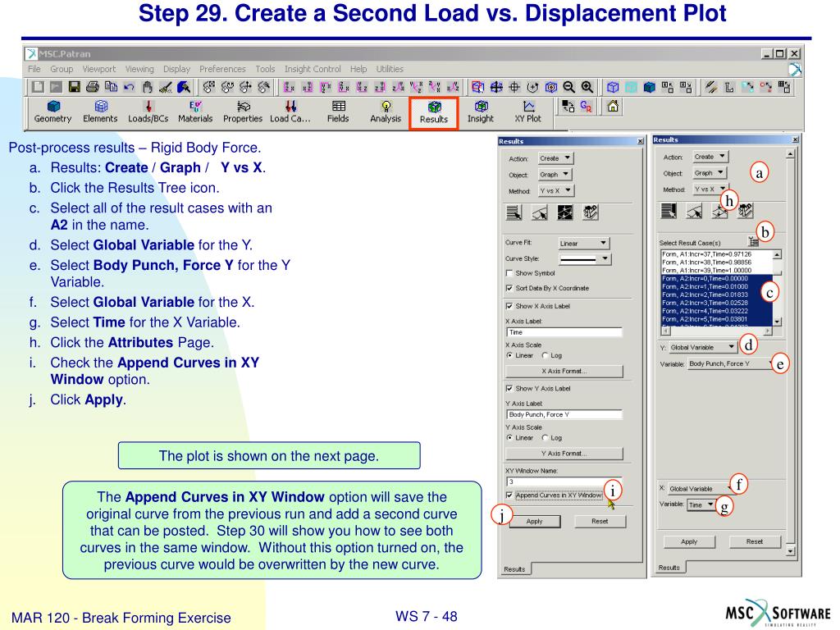Select Linear radio under X Axis Scale
Image resolution: width=840 pixels, height=630 pixels.
point(509,356)
